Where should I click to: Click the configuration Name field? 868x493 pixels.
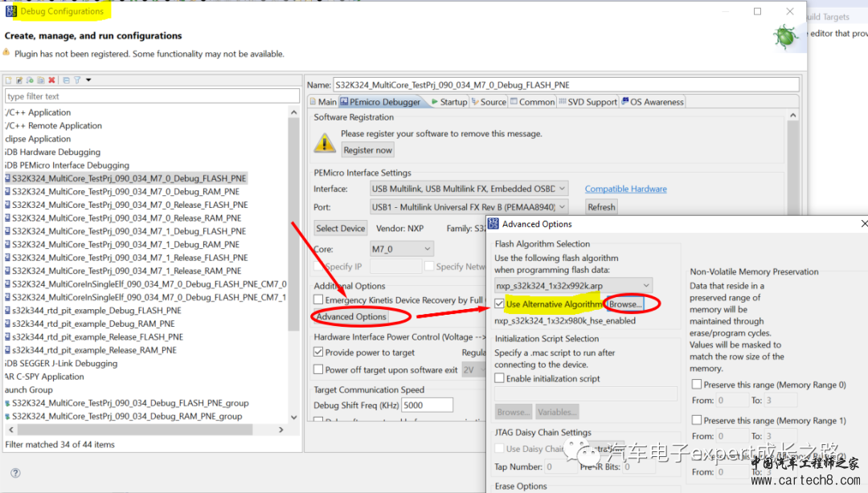[566, 84]
